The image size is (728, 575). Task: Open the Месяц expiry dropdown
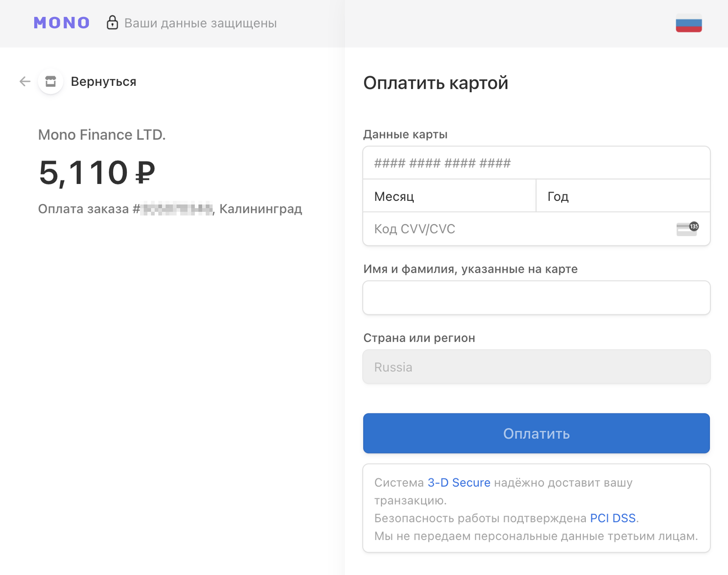(449, 196)
